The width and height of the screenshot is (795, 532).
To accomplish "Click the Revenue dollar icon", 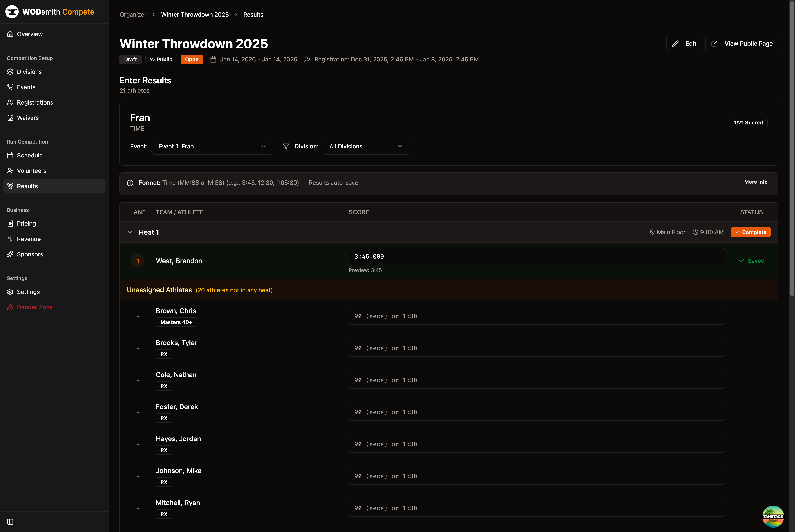I will point(10,239).
